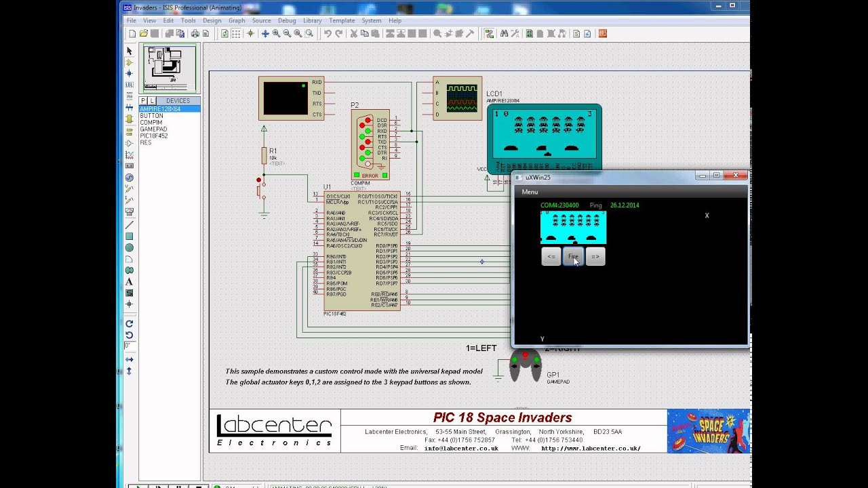Open the File menu
Screen dimensions: 868x488
[x=132, y=20]
